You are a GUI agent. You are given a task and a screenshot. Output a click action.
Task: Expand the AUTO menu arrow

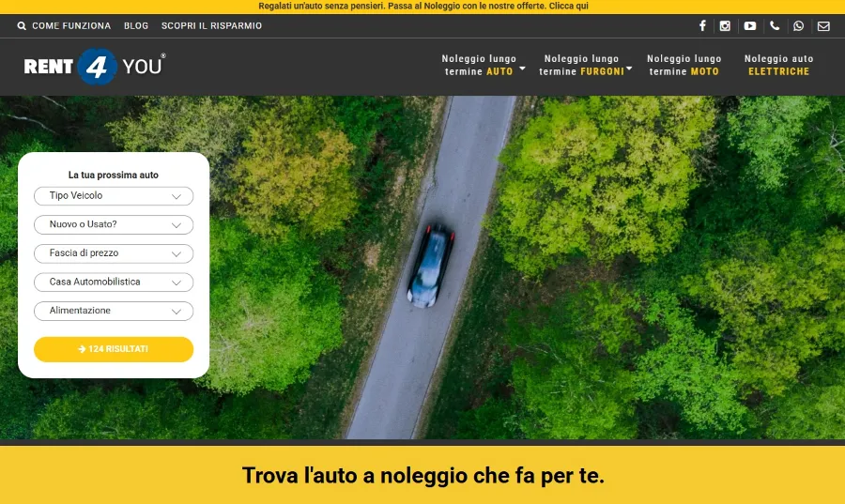(522, 69)
